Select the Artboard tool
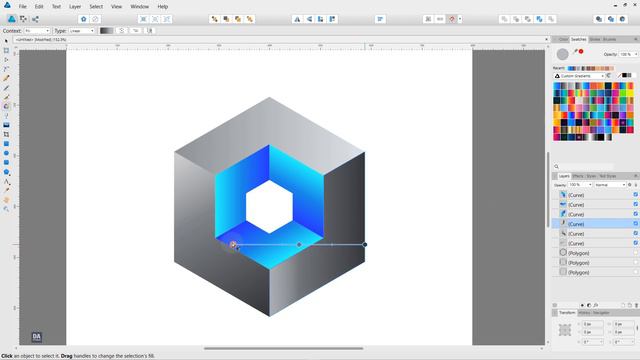This screenshot has width=640, height=360. click(6, 50)
